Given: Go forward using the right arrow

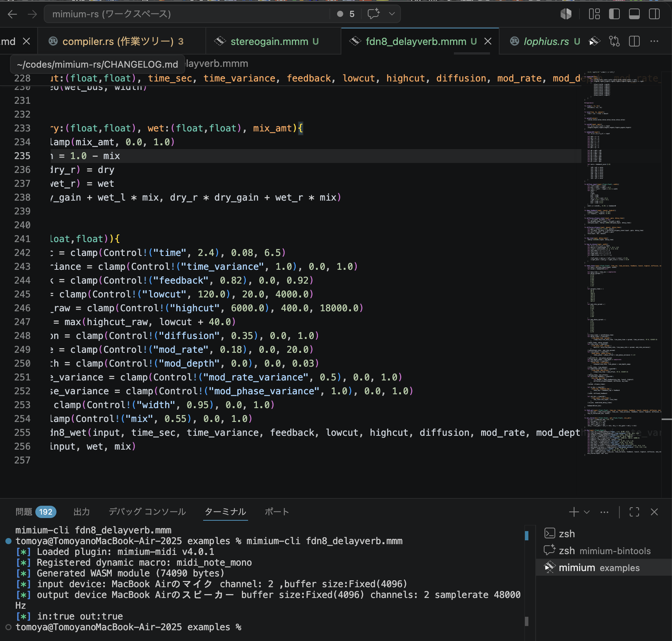Looking at the screenshot, I should [x=33, y=14].
